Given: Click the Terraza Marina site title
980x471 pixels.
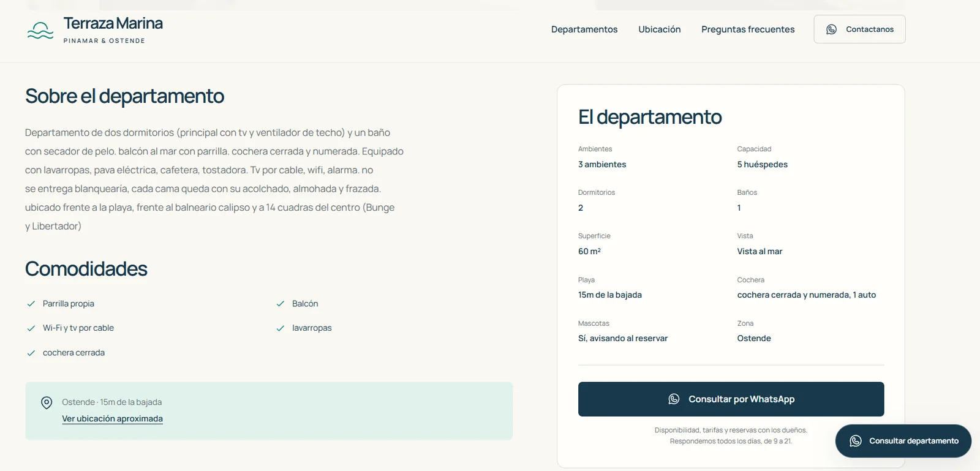Looking at the screenshot, I should pyautogui.click(x=113, y=23).
